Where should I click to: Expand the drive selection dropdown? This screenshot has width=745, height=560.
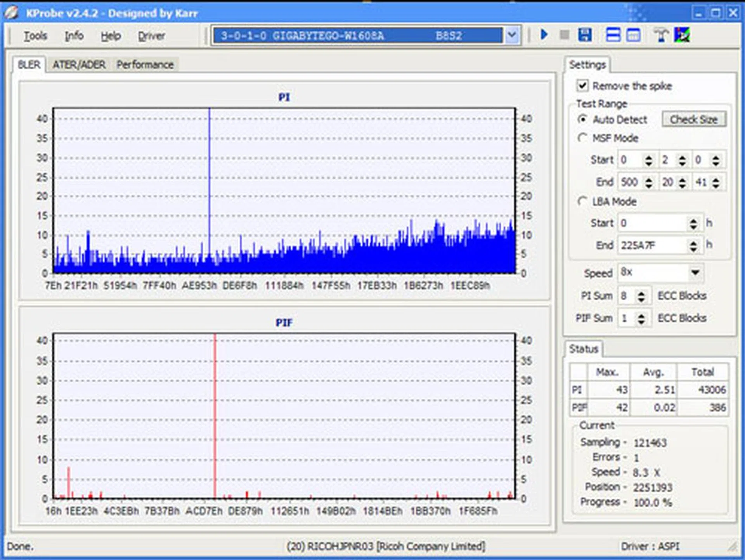(x=512, y=35)
